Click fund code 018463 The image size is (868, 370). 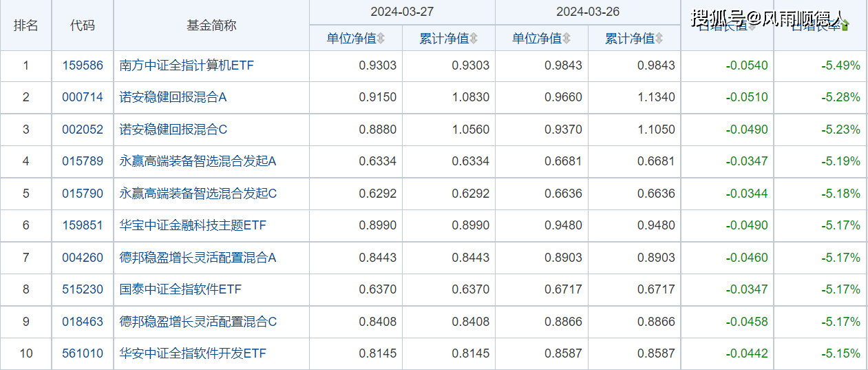coord(83,322)
